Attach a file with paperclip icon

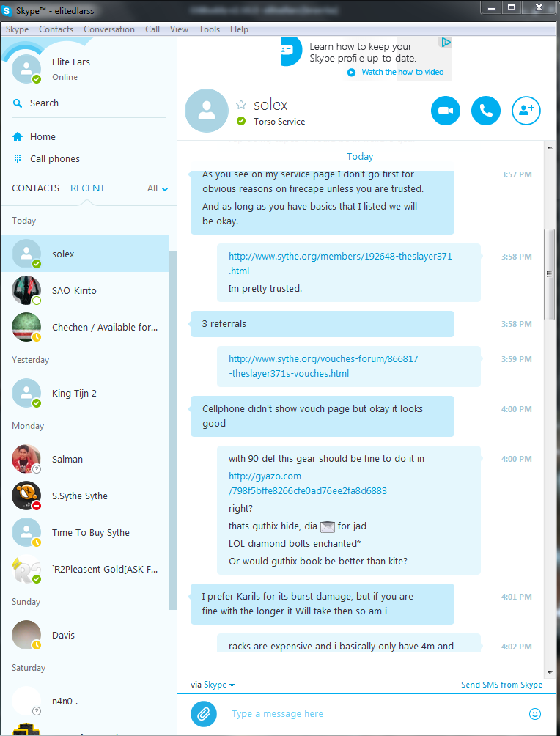click(x=204, y=714)
